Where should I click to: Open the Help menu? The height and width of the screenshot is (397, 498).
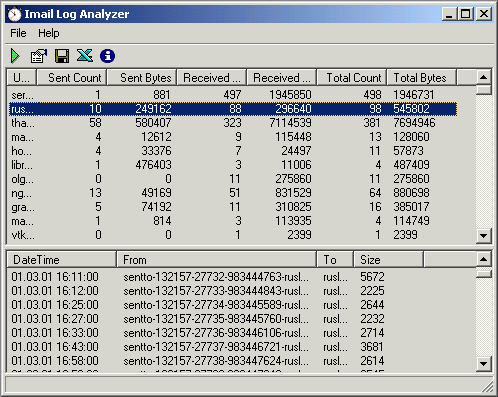[x=49, y=33]
